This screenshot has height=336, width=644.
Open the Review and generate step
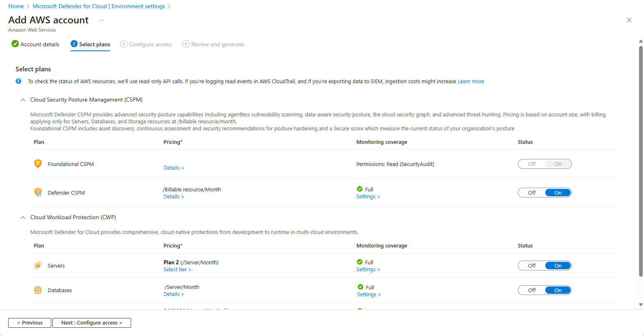[x=213, y=44]
